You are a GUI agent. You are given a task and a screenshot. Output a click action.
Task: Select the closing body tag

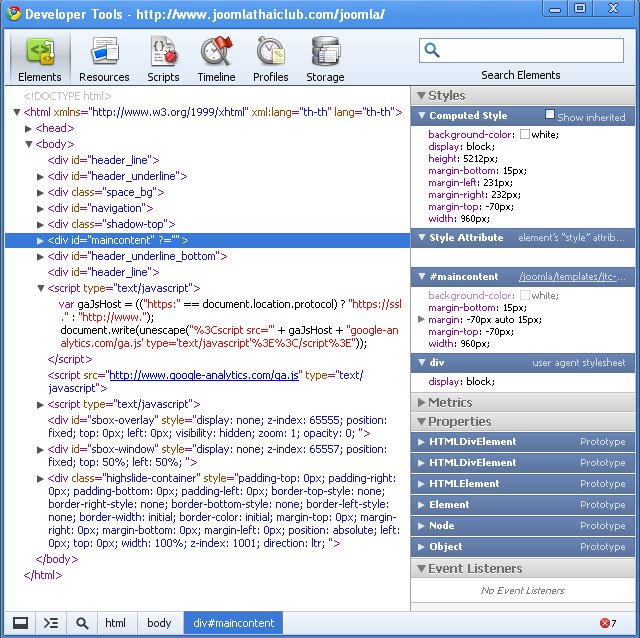(x=57, y=559)
